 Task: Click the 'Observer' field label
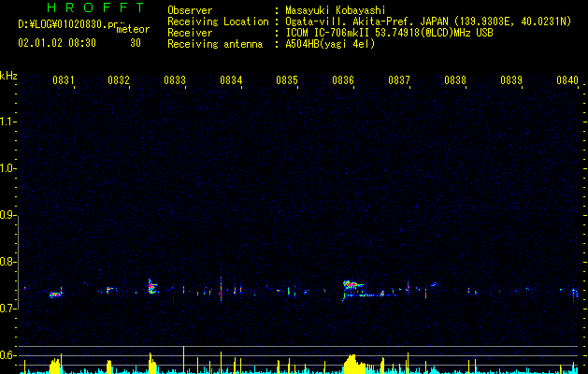(190, 10)
